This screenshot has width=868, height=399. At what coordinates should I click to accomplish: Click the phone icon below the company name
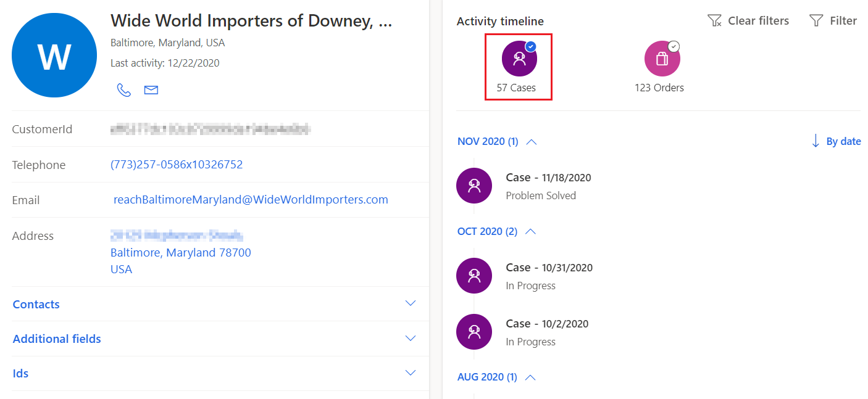(123, 89)
